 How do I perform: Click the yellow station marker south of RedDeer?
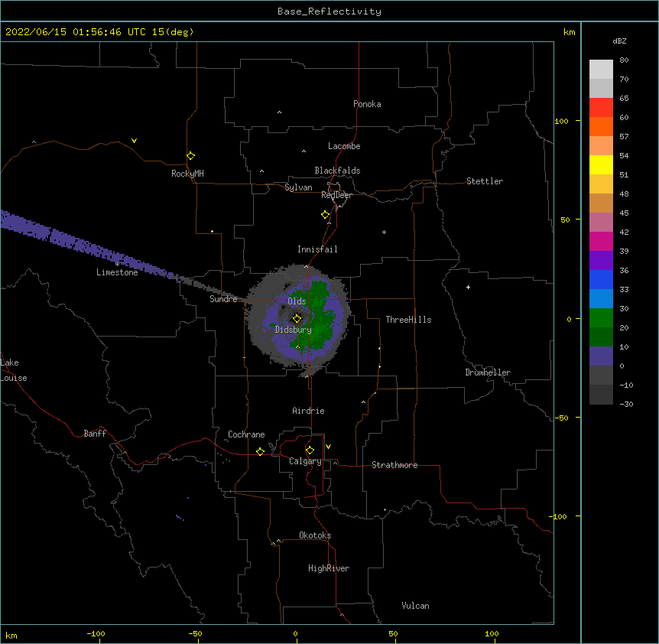[325, 214]
